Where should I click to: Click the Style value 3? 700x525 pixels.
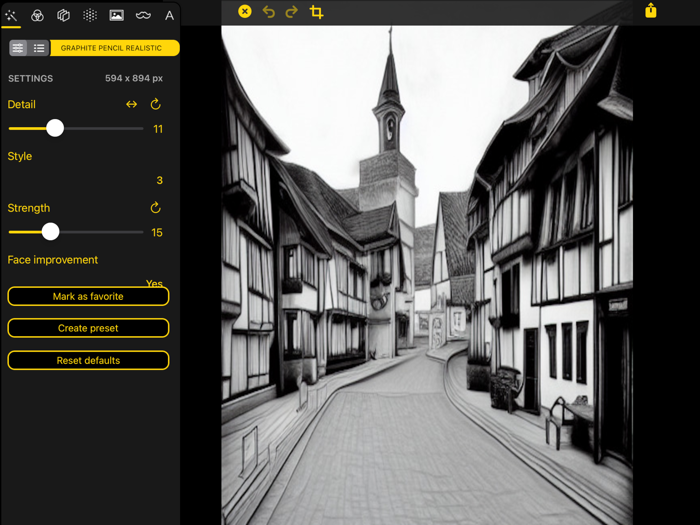tap(159, 180)
